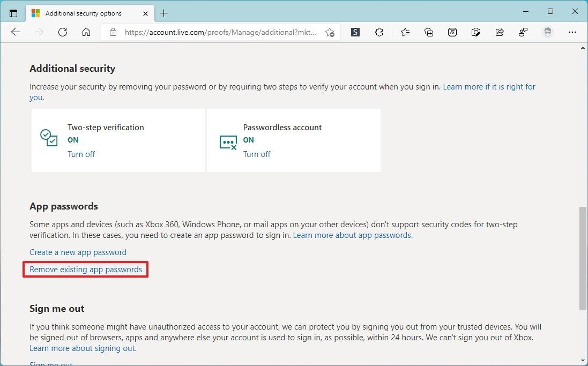The width and height of the screenshot is (588, 366).
Task: Open the tab actions menu
Action: [13, 13]
